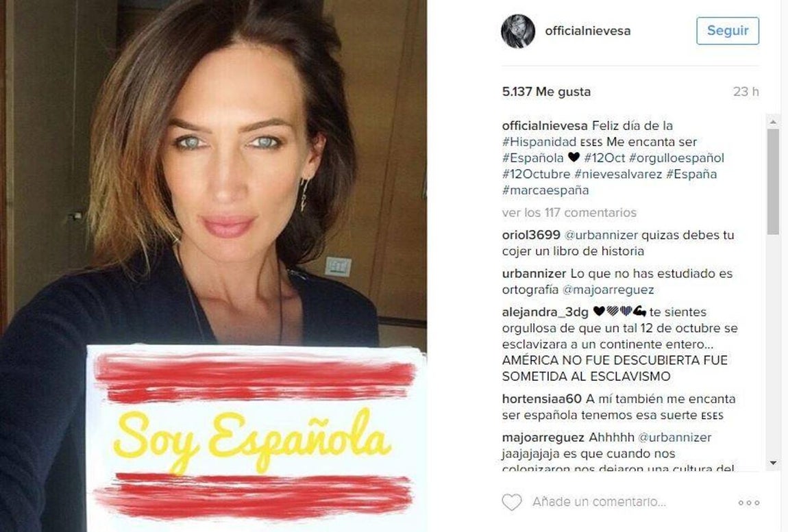Open the officialnievesa username in the header
The height and width of the screenshot is (532, 788).
587,31
